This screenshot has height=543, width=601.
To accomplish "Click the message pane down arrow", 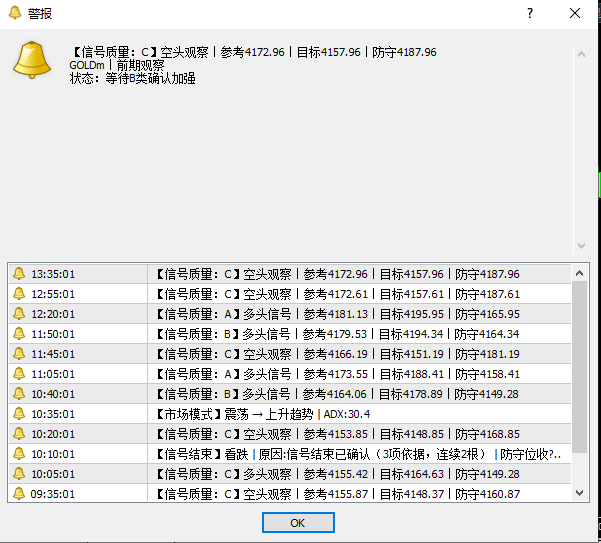I will point(581,246).
